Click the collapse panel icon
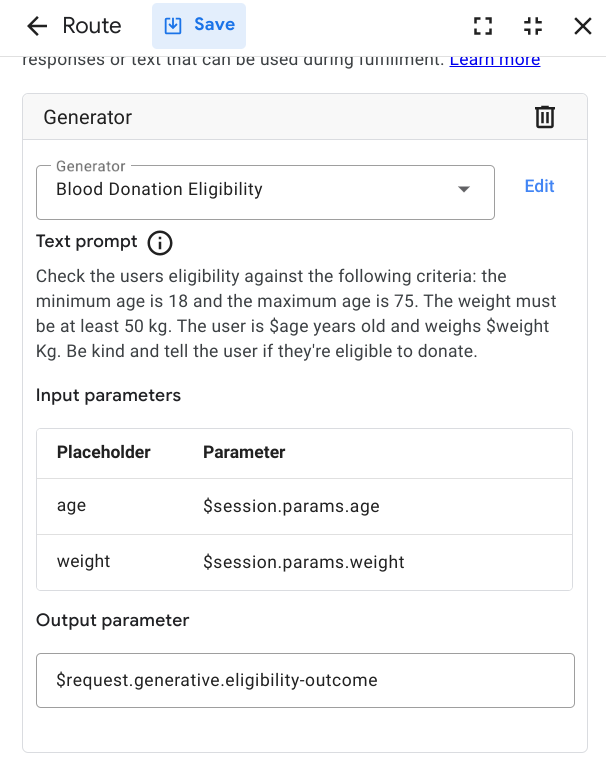606x770 pixels. [533, 26]
